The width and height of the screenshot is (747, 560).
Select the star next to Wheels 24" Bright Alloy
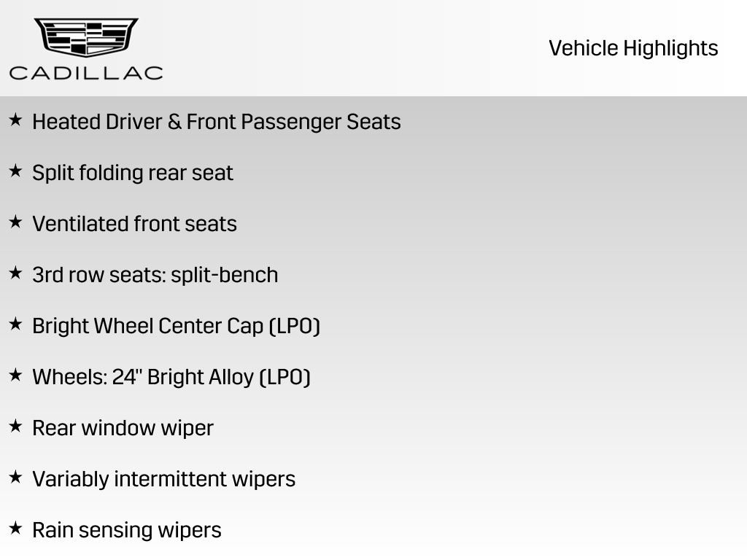(x=15, y=376)
